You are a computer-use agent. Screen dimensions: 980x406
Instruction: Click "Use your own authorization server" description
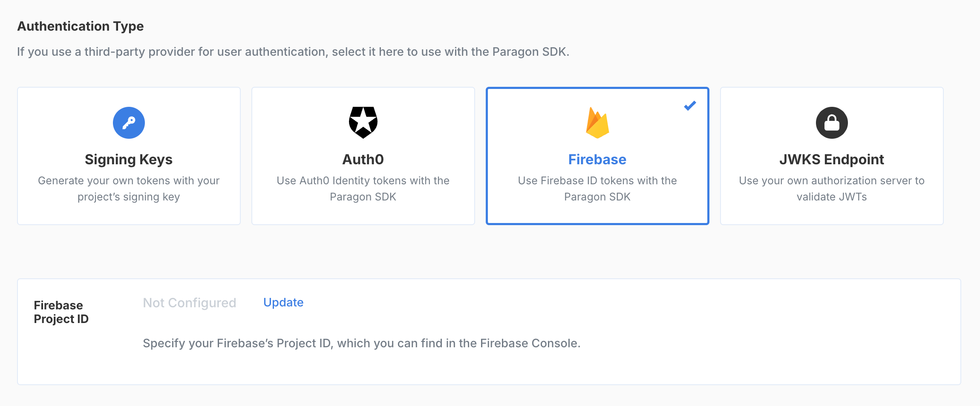(832, 181)
